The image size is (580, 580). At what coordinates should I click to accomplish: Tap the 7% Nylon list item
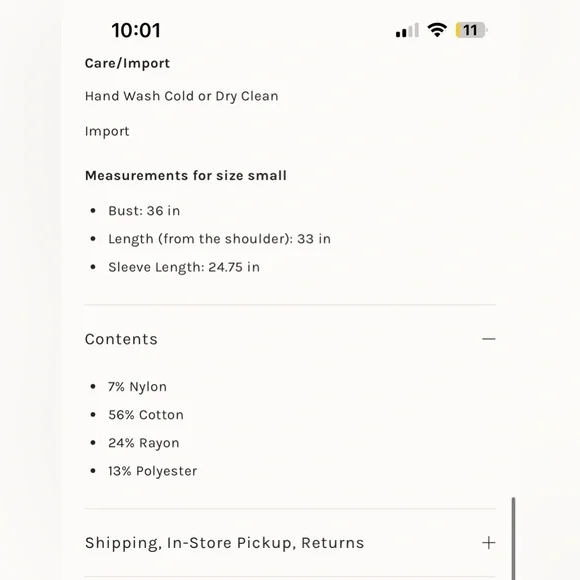[x=137, y=387]
